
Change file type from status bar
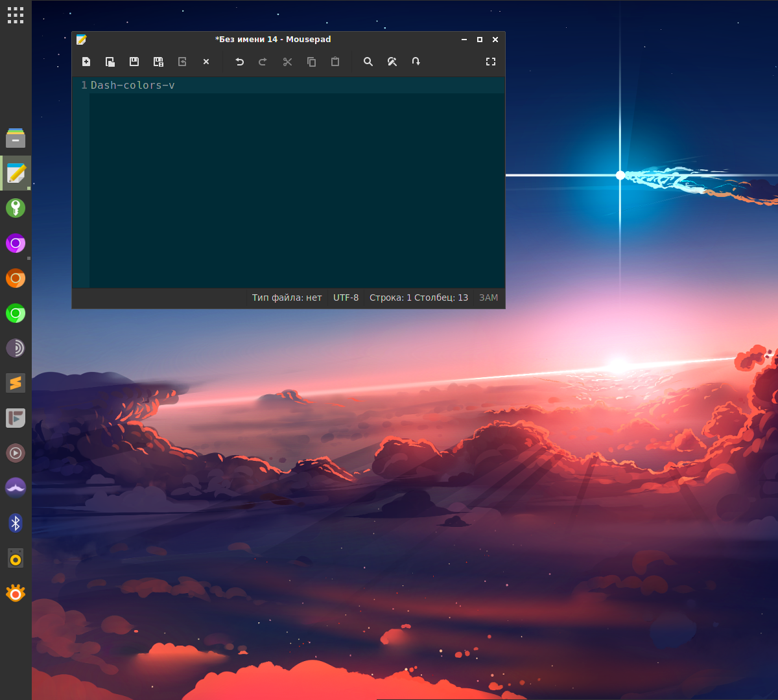pyautogui.click(x=287, y=297)
